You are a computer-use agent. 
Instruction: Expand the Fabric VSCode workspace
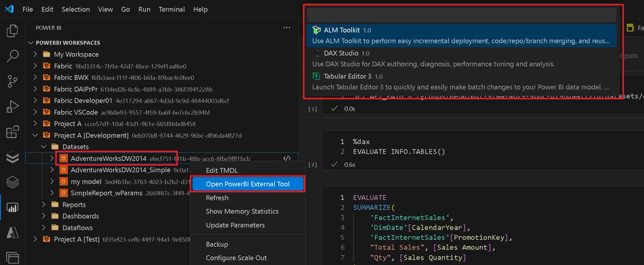(35, 112)
